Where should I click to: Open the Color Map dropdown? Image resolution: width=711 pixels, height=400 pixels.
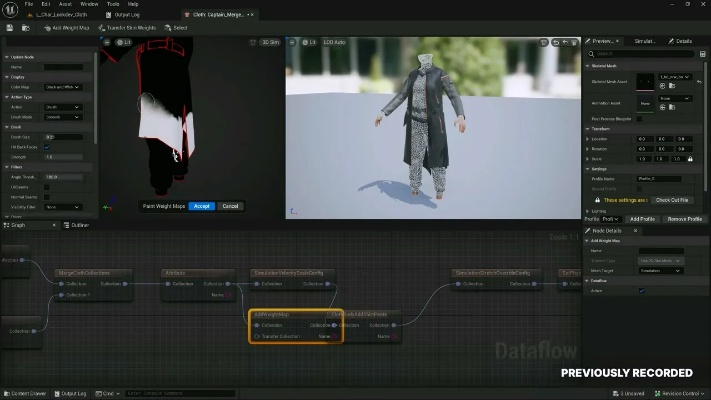63,87
